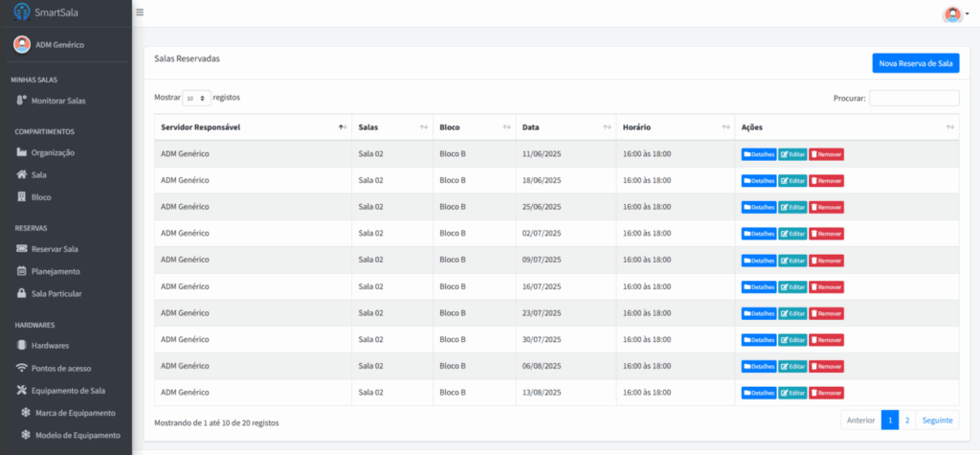Image resolution: width=980 pixels, height=455 pixels.
Task: Open Sala Particular with lock icon
Action: tap(56, 294)
